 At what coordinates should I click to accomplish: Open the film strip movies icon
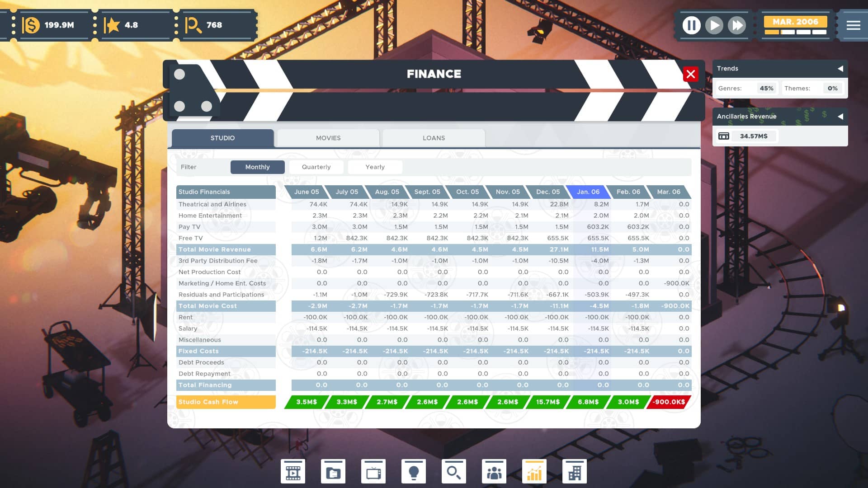point(293,472)
